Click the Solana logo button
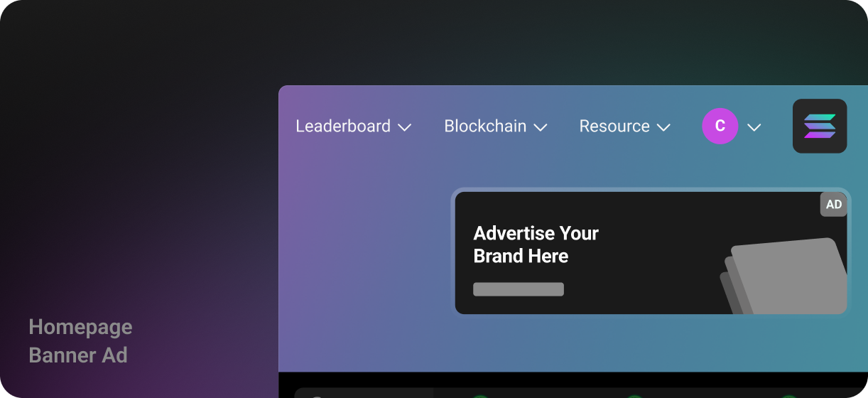Viewport: 868px width, 398px height. [820, 126]
